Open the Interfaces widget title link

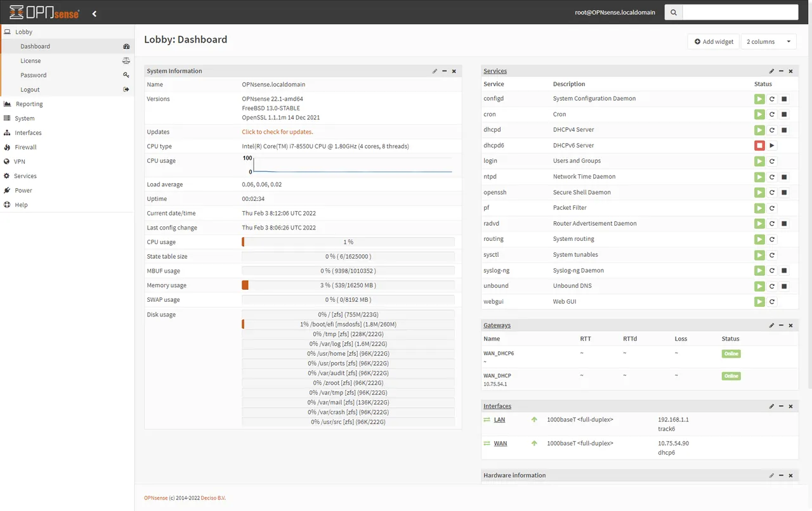(x=497, y=406)
